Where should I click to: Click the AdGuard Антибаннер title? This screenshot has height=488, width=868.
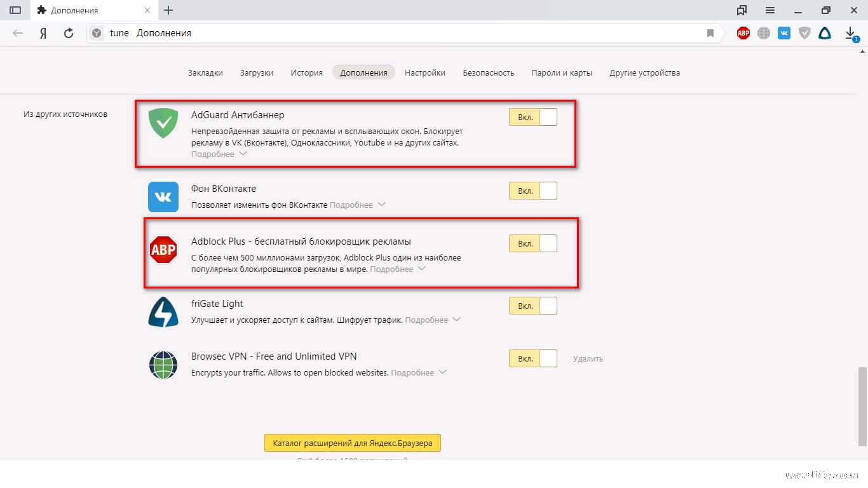click(238, 115)
